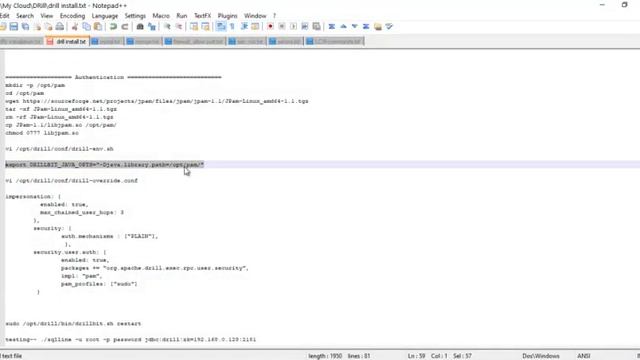
Task: Click the line 'vi /opt/drill/conf/drill-env.sh'
Action: tap(59, 149)
